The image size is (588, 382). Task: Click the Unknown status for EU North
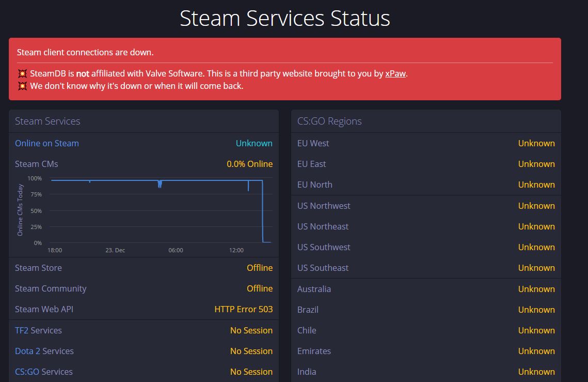pos(536,185)
